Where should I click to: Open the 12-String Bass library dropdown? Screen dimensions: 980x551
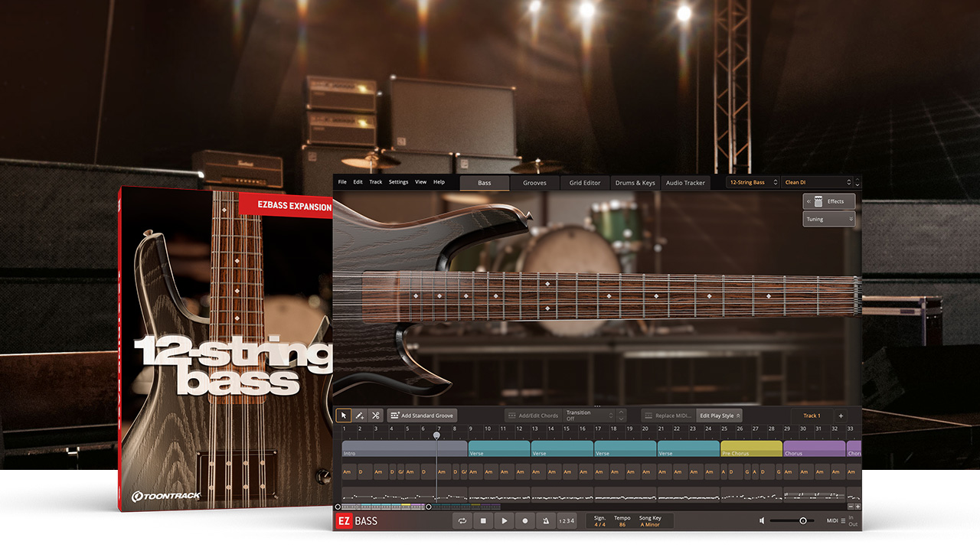[753, 182]
